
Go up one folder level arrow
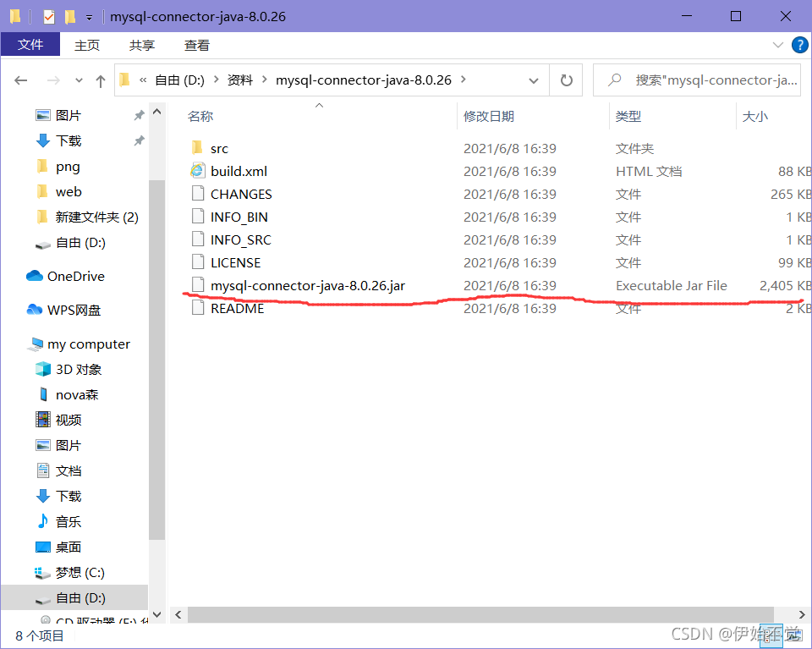point(101,80)
